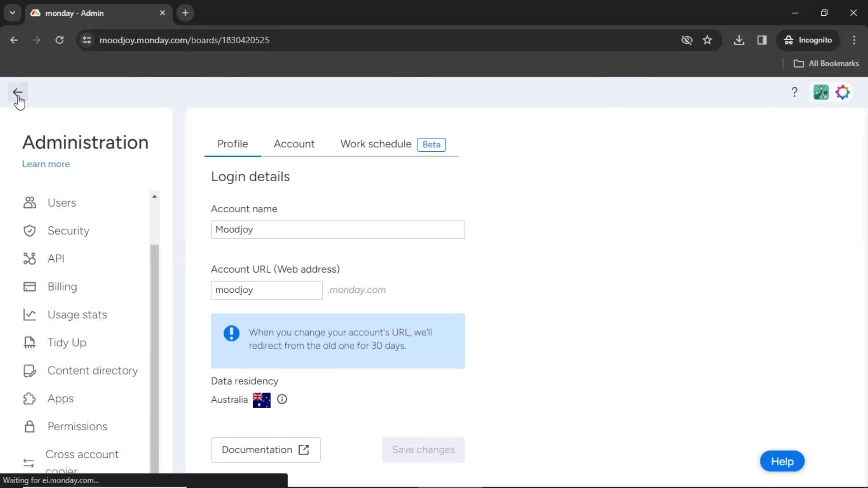Click the sidebar scrollbar up arrow
868x488 pixels.
(155, 197)
